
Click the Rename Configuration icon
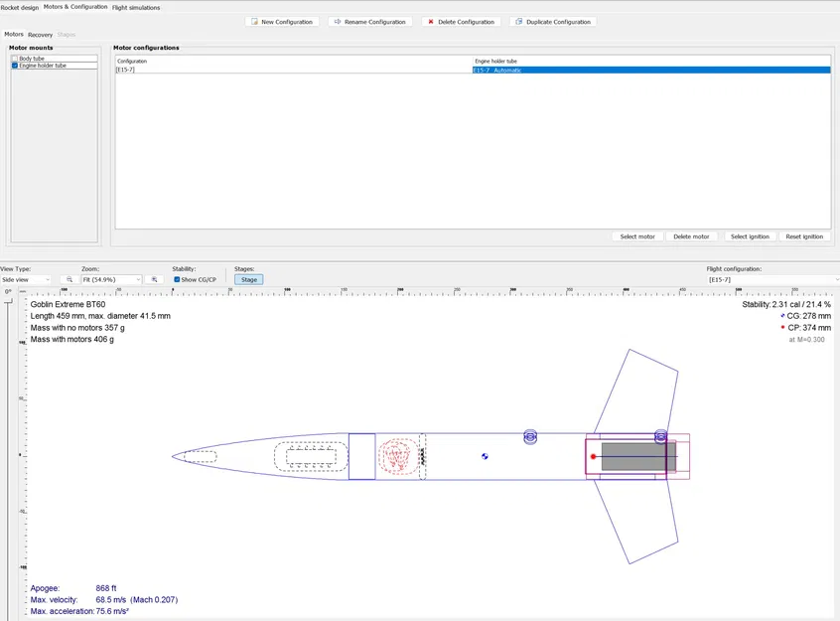338,22
